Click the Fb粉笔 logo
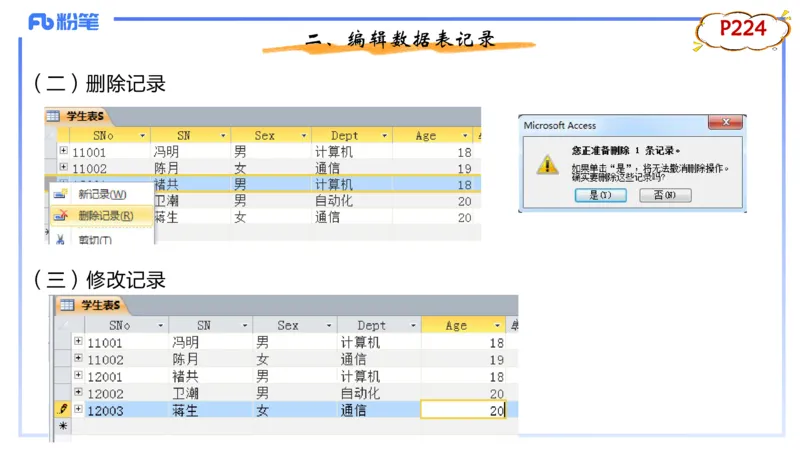The height and width of the screenshot is (450, 800). (64, 21)
